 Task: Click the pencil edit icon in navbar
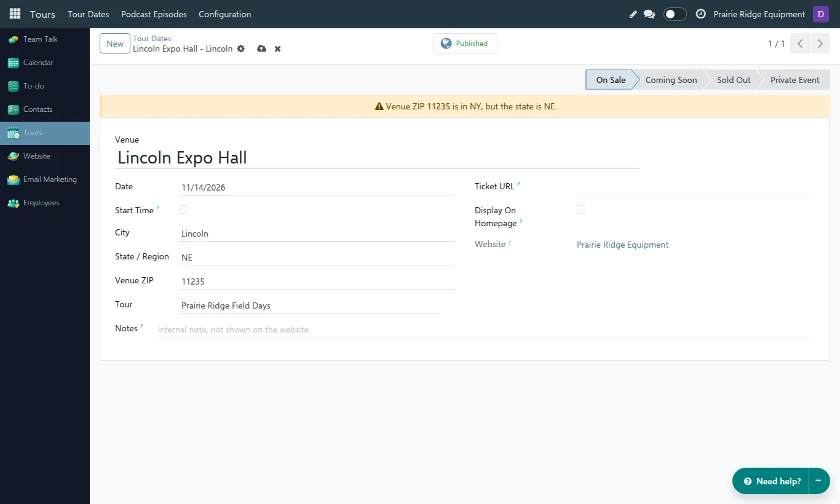tap(633, 14)
